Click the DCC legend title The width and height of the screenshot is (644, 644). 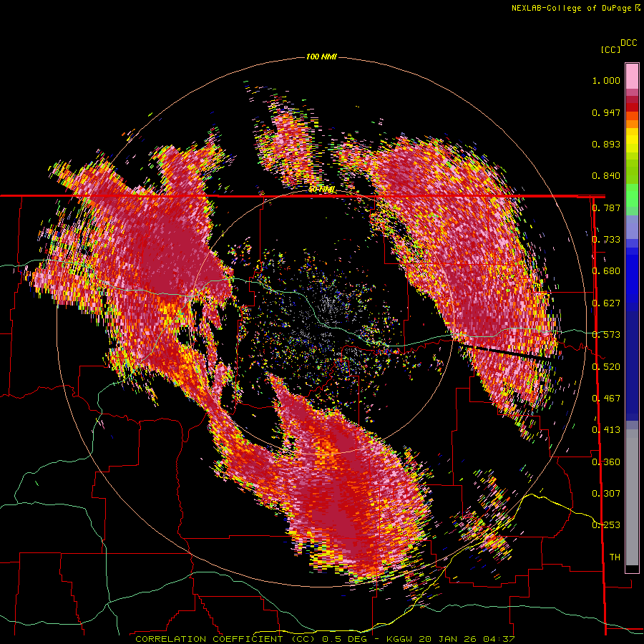(629, 43)
